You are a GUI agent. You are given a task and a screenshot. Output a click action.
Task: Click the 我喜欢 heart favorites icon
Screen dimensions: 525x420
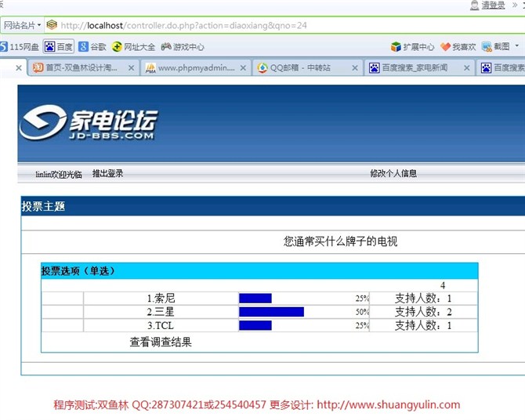(x=445, y=47)
